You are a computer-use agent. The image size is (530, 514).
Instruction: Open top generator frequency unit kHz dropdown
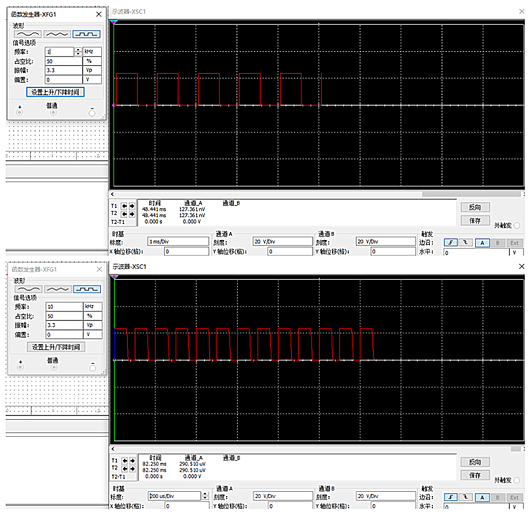[92, 52]
